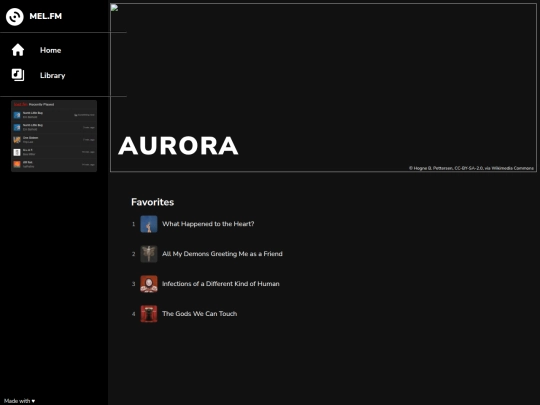Click the broken image icon in banner corner

114,8
